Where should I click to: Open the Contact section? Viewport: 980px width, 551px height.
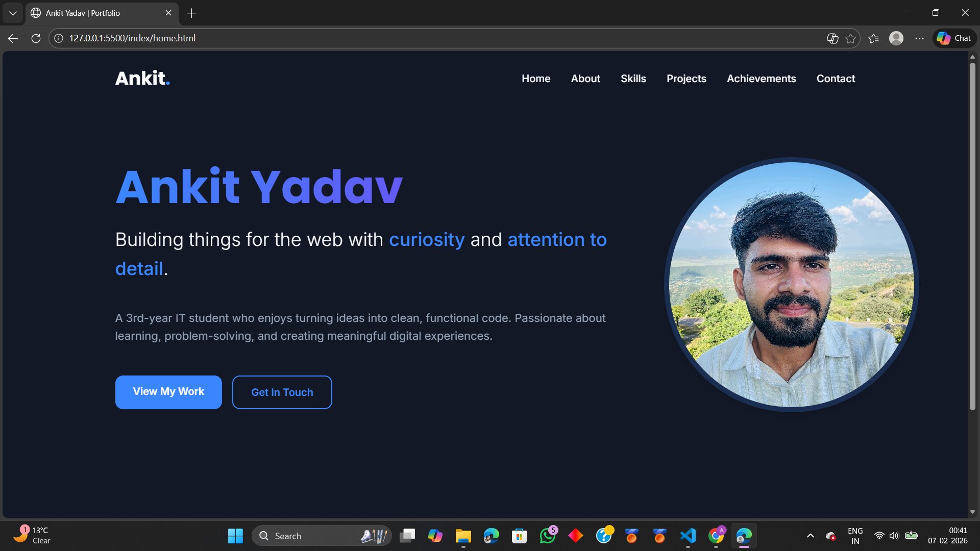(836, 79)
